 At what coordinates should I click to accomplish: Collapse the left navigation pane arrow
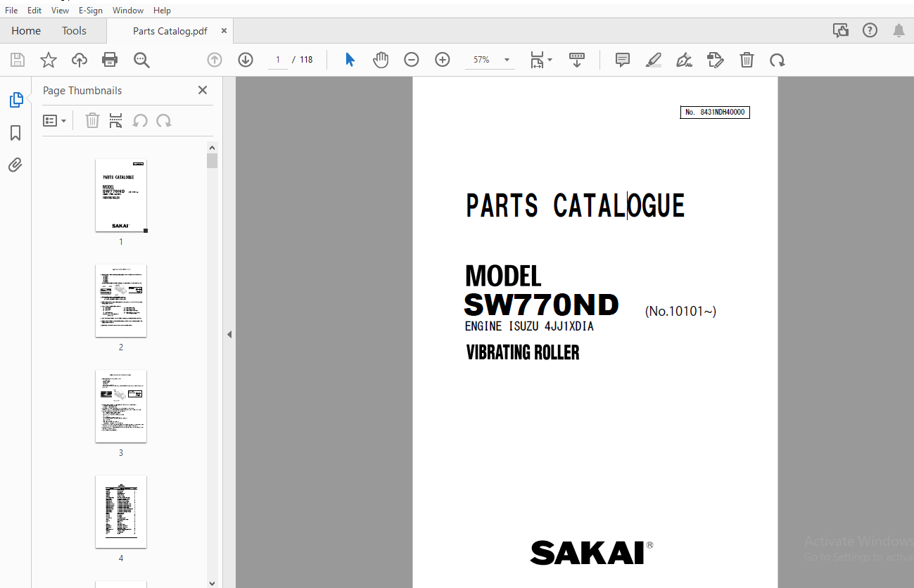pyautogui.click(x=229, y=335)
